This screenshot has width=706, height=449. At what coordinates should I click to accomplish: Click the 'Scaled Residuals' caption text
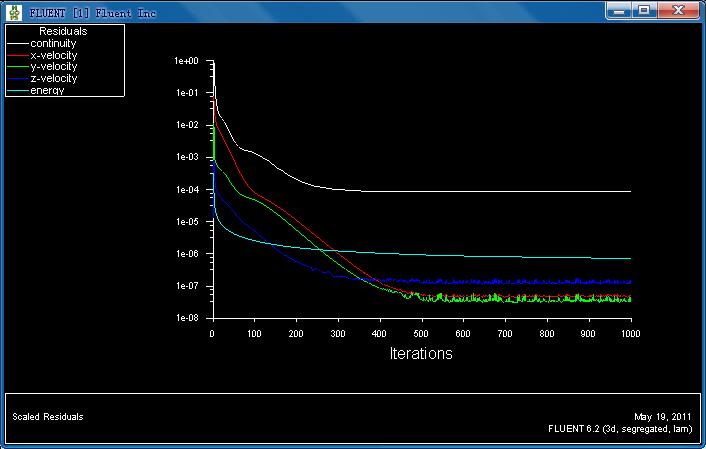point(48,416)
